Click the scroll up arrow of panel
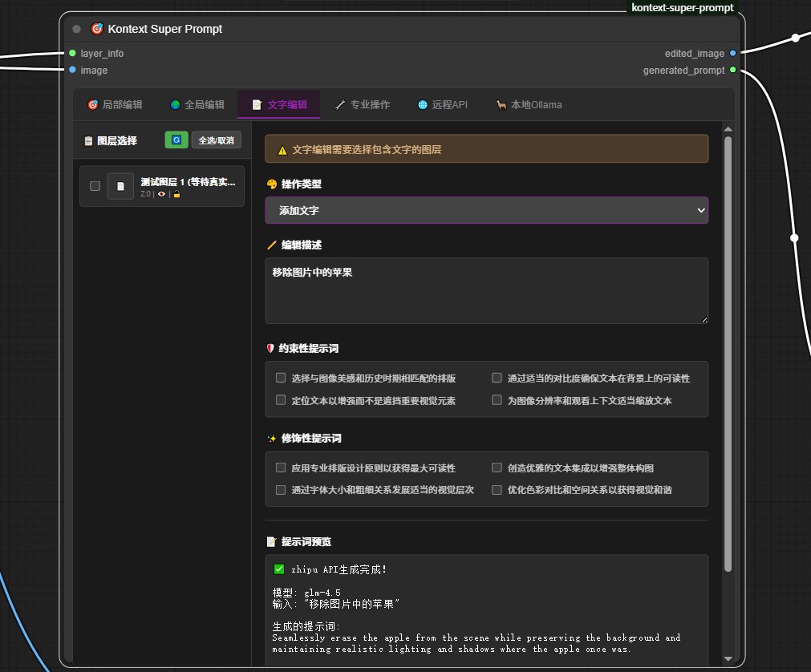The image size is (811, 672). click(x=728, y=129)
